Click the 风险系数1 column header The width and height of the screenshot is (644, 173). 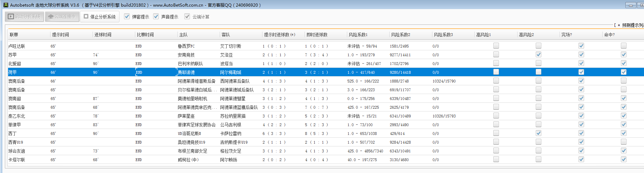click(x=358, y=35)
